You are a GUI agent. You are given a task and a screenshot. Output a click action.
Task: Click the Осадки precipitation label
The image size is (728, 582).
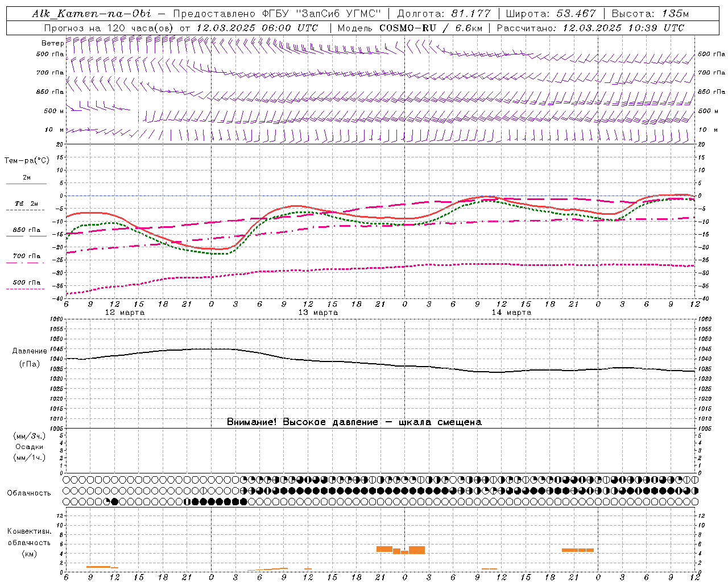(x=29, y=447)
